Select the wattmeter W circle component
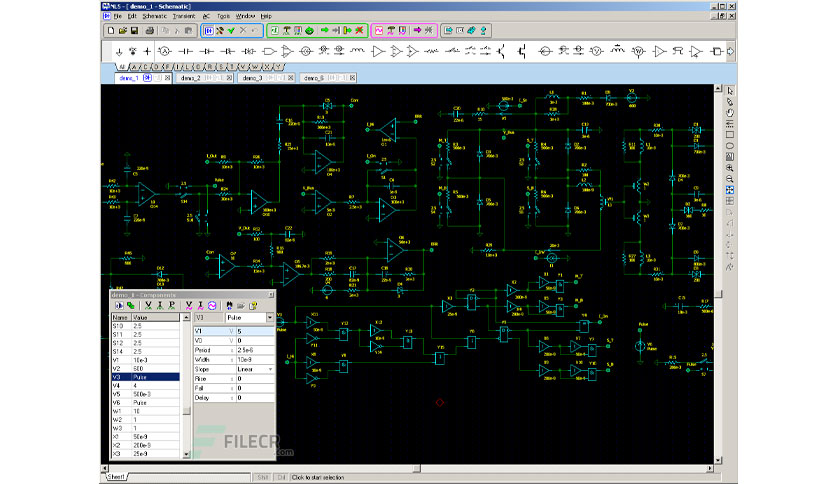 point(638,51)
